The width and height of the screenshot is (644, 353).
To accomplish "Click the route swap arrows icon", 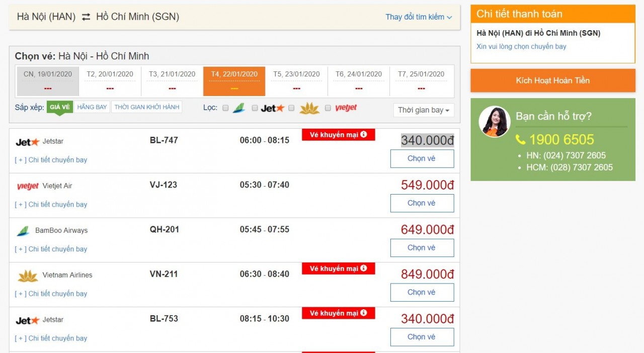I will (86, 17).
